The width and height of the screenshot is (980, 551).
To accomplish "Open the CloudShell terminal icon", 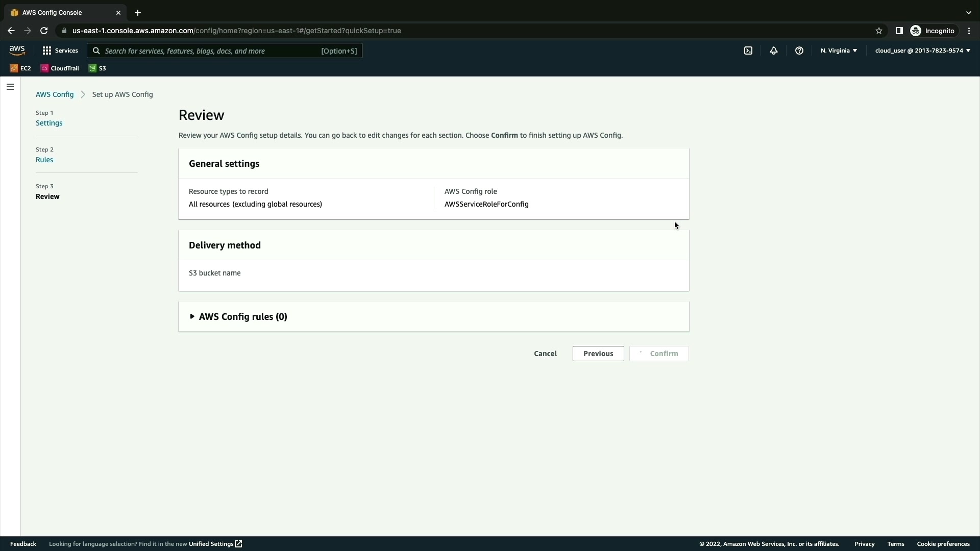I will [x=748, y=51].
